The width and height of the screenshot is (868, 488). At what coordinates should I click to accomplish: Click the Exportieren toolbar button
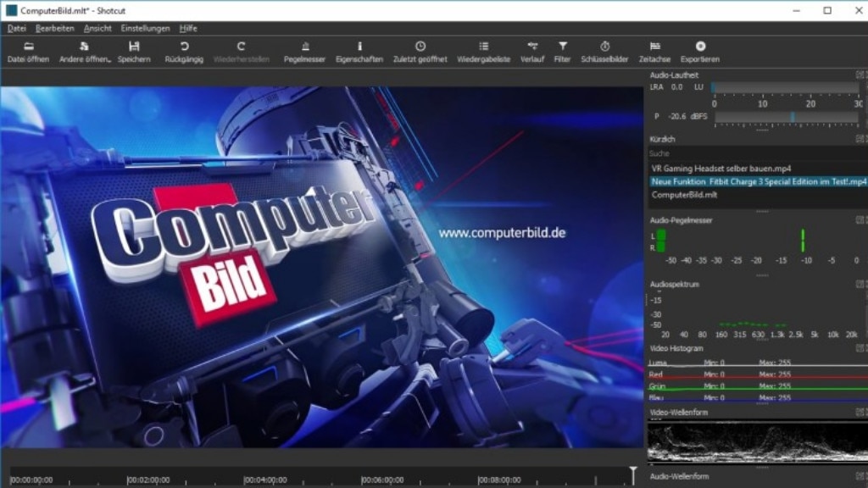pos(700,52)
